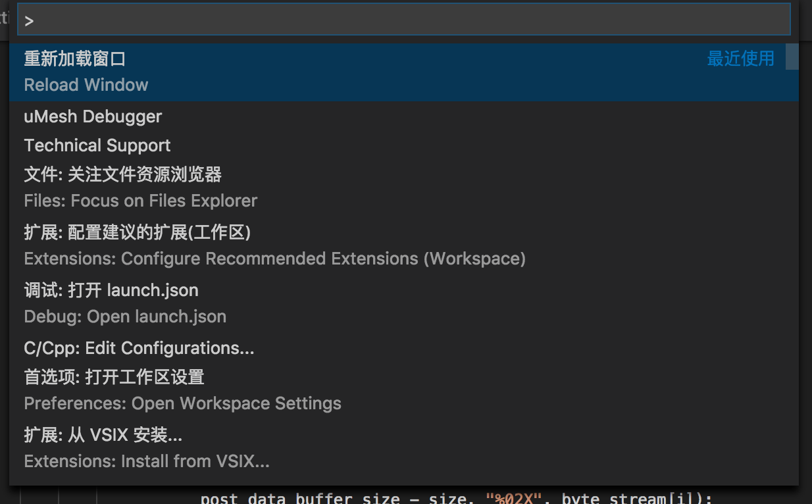Click the 重新加载窗口 title text
This screenshot has height=504, width=812.
click(x=75, y=59)
